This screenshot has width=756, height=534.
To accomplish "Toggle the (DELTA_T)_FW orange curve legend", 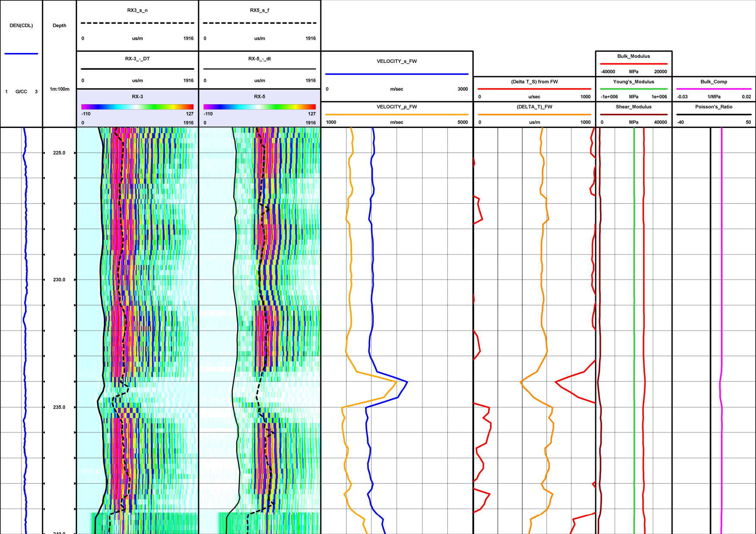I will (534, 114).
